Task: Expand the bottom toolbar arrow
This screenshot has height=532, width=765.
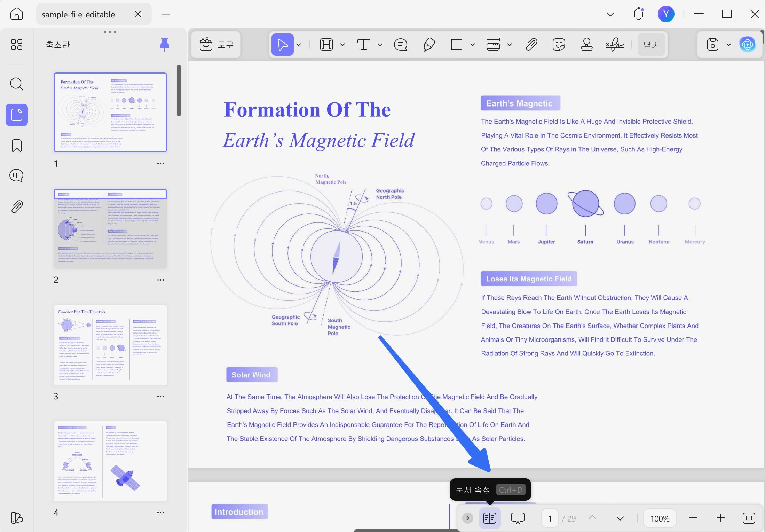Action: pyautogui.click(x=468, y=518)
